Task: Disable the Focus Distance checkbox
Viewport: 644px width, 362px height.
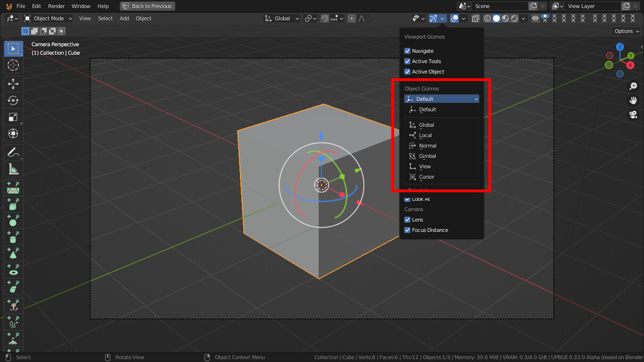Action: (407, 230)
